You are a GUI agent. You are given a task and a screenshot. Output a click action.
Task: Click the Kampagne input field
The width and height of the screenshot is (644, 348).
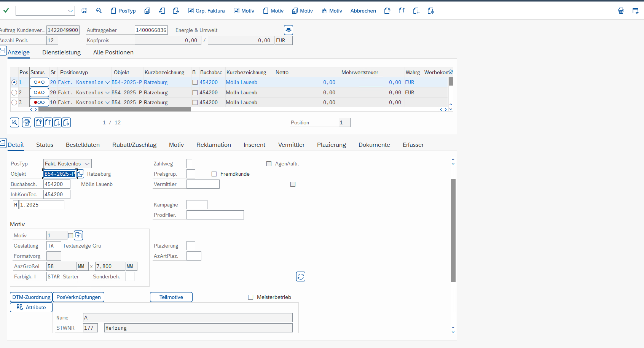point(197,205)
